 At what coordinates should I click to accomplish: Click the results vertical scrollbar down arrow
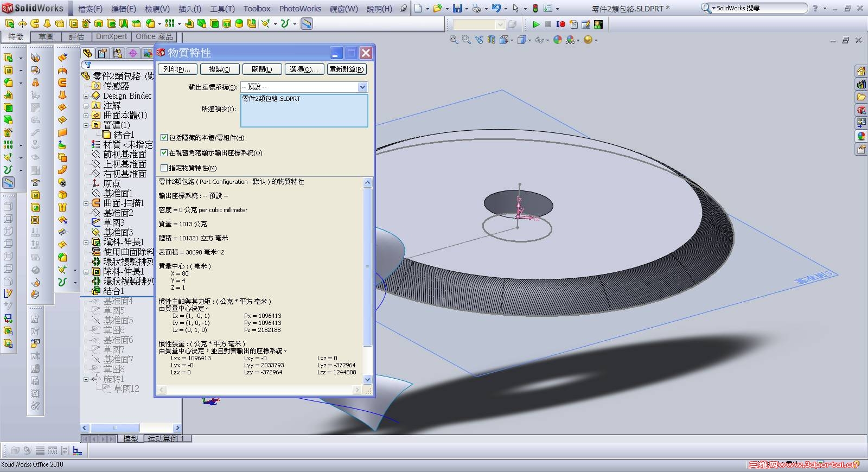[x=367, y=379]
